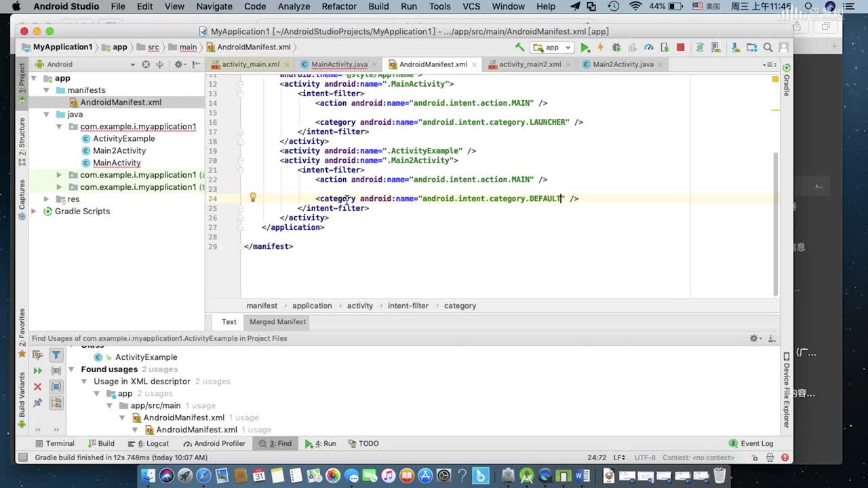The width and height of the screenshot is (868, 488).
Task: Click the Make Project hammer icon
Action: click(519, 47)
